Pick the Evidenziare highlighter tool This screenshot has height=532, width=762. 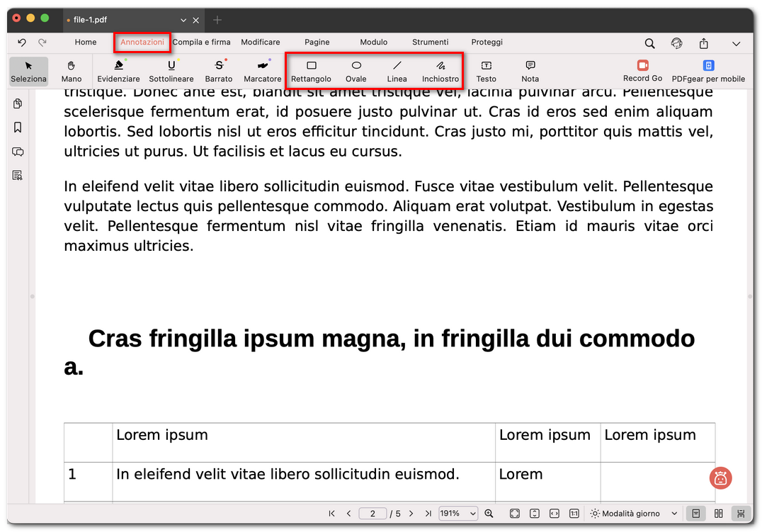tap(118, 70)
